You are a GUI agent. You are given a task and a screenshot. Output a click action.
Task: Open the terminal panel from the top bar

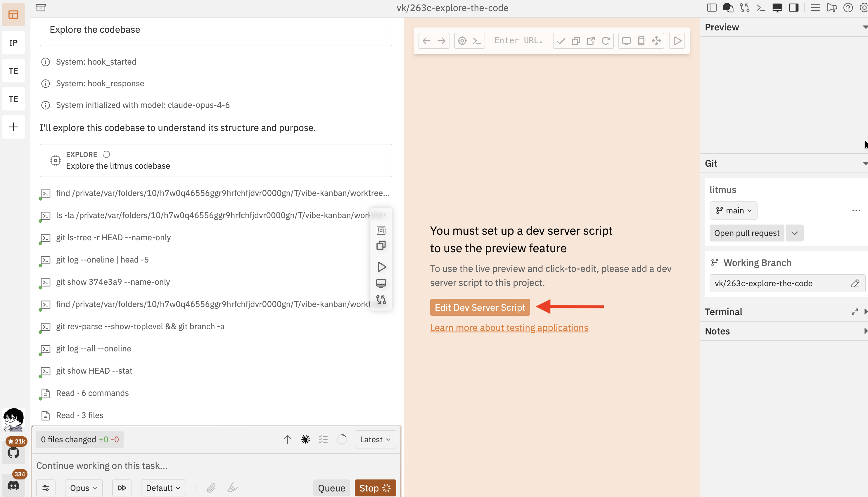(x=760, y=8)
